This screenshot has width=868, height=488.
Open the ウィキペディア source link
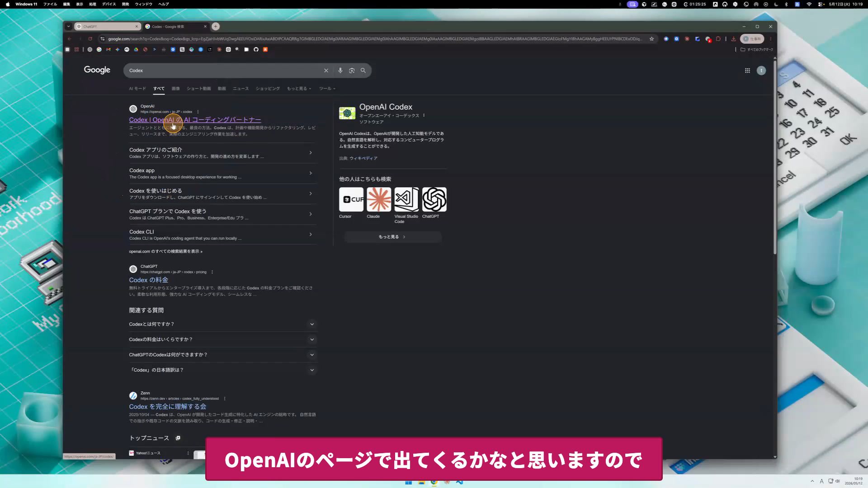(x=363, y=158)
